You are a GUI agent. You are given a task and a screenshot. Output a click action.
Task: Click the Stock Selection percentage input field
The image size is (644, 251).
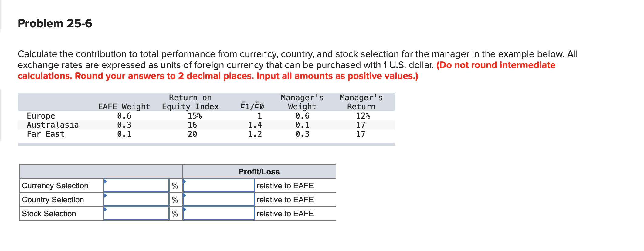coord(136,213)
